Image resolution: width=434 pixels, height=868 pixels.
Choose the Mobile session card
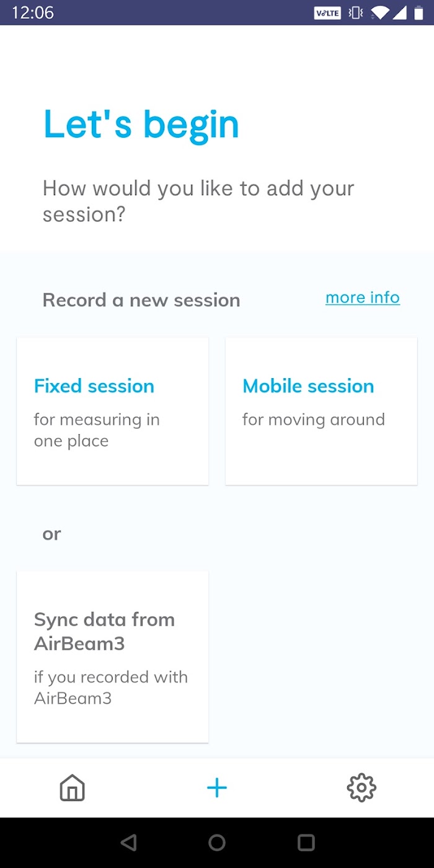click(x=321, y=412)
